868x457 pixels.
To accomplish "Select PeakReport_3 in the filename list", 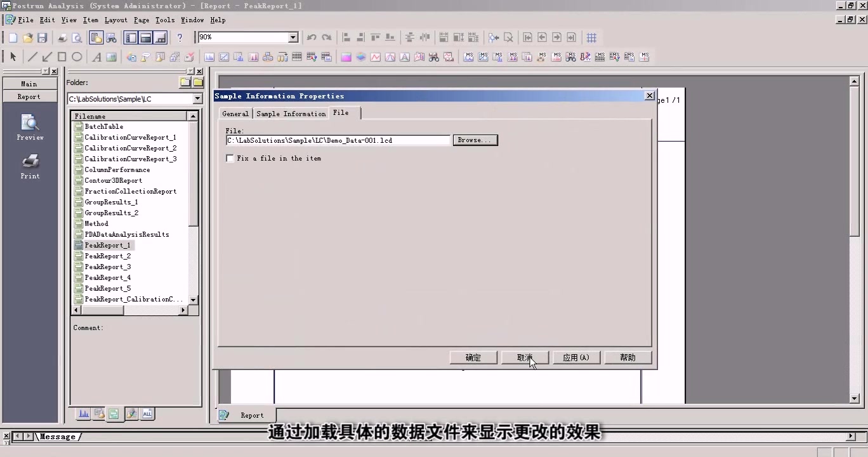I will coord(107,267).
